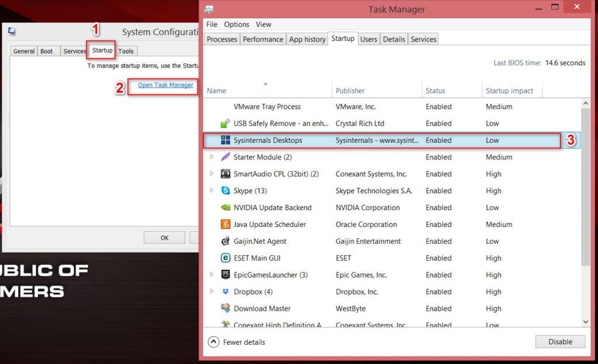
Task: Click the Open Task Manager link
Action: pyautogui.click(x=165, y=85)
